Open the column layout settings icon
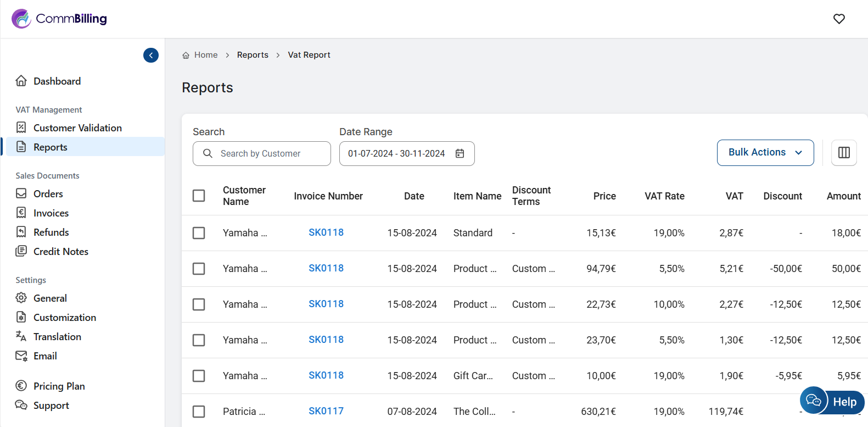The width and height of the screenshot is (868, 427). pos(844,153)
